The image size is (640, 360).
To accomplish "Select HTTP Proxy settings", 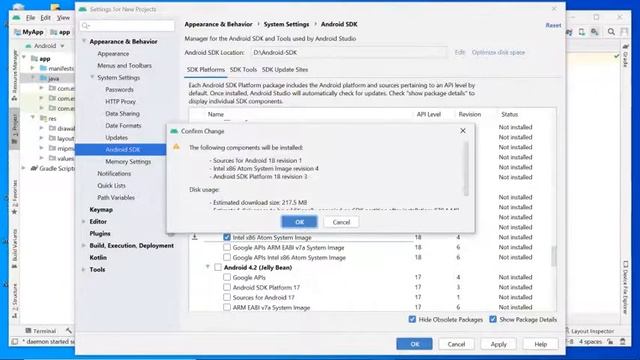I will (120, 101).
